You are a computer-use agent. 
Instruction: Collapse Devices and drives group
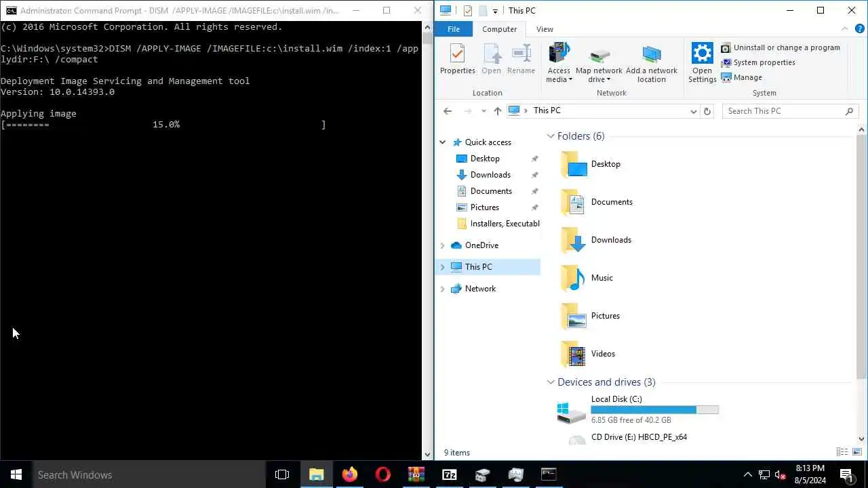pos(551,382)
